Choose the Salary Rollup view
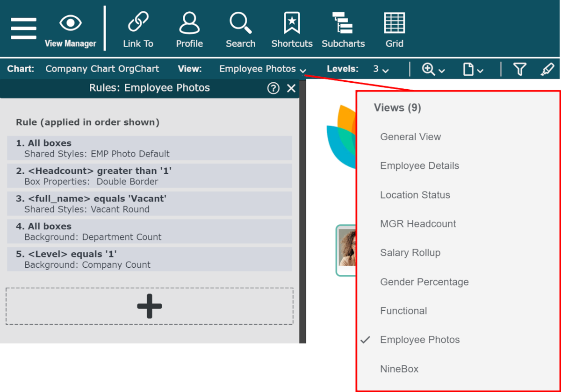 point(410,253)
